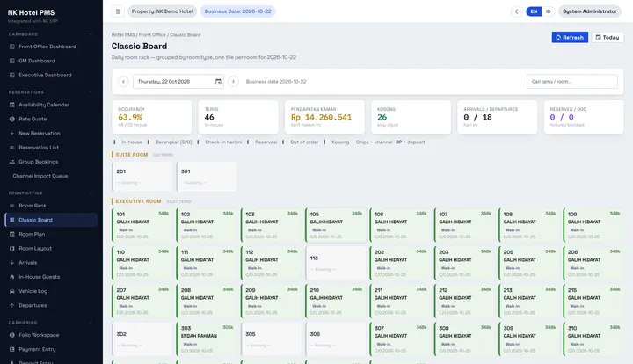The width and height of the screenshot is (633, 364).
Task: Click the Room Rack icon
Action: click(12, 206)
